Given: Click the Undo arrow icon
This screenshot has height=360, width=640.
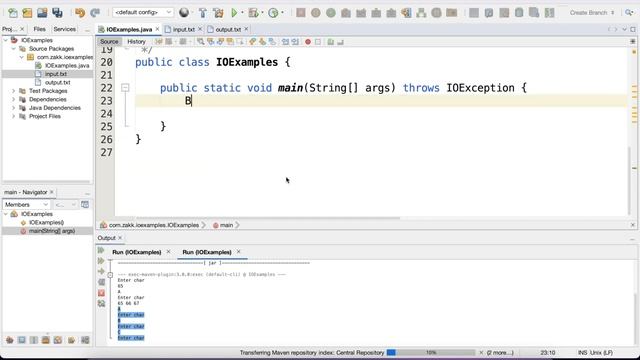Looking at the screenshot, I should (x=80, y=13).
